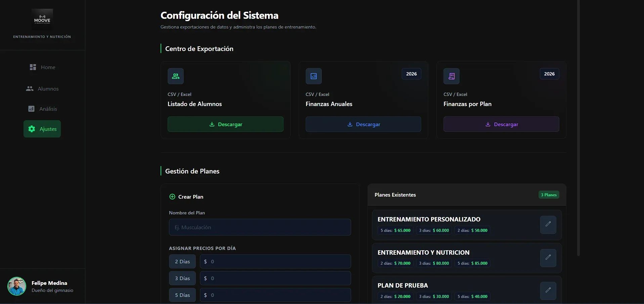Click the download icon in green Descargar button
The image size is (644, 304).
click(x=212, y=124)
